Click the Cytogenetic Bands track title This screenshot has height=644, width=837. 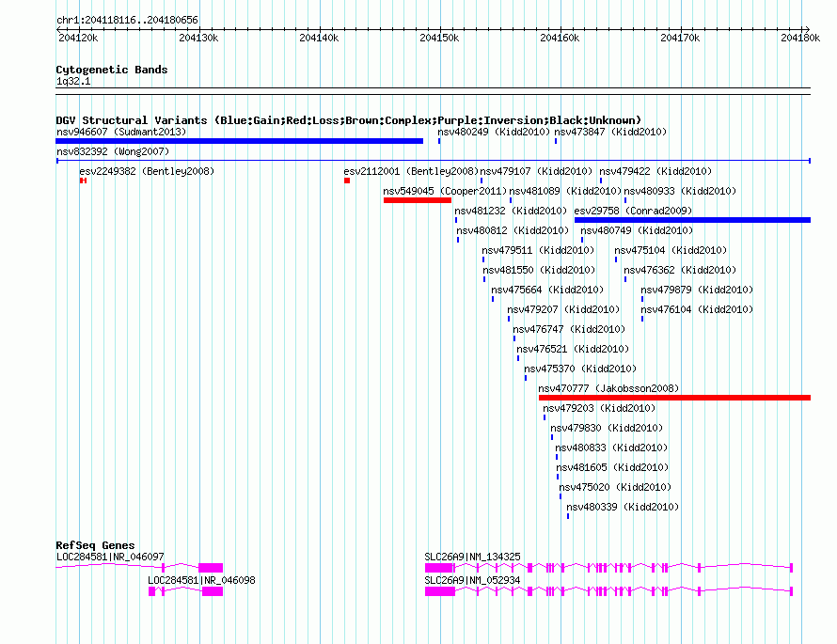pos(112,70)
